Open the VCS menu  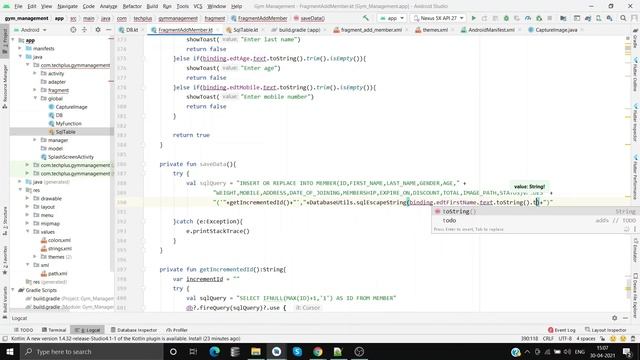(x=198, y=6)
